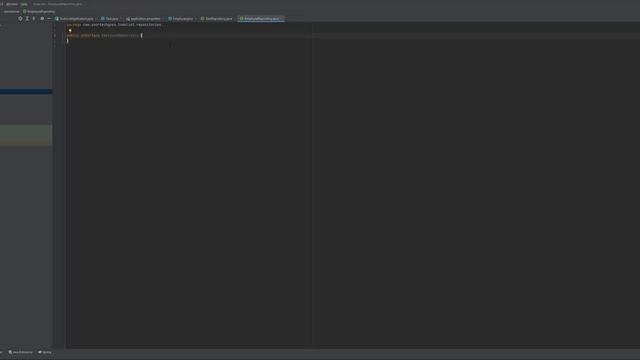Select the highlighted blue row in Project tree
This screenshot has height=360, width=640.
pyautogui.click(x=26, y=91)
